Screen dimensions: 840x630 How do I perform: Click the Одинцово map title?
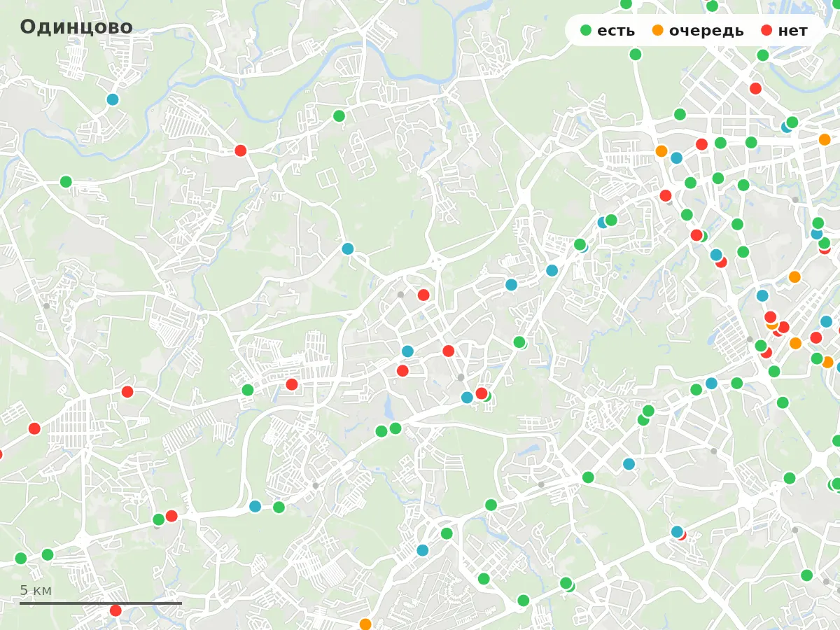[76, 27]
